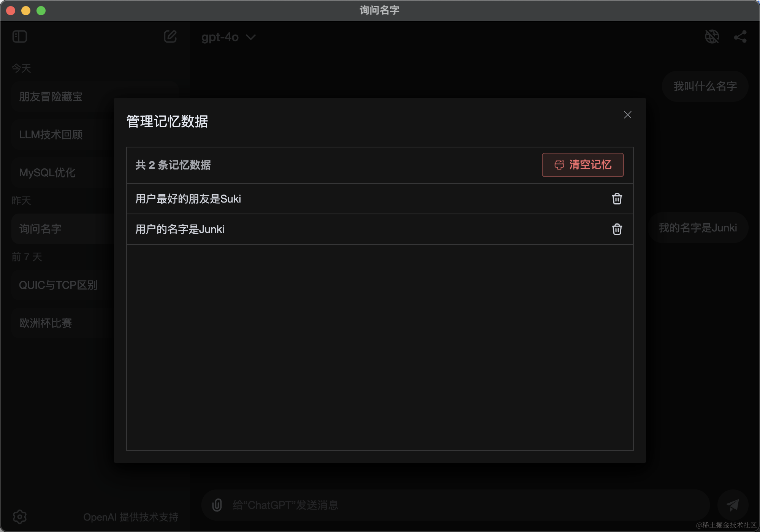The height and width of the screenshot is (532, 760).
Task: Close the memory management dialog
Action: 627,115
